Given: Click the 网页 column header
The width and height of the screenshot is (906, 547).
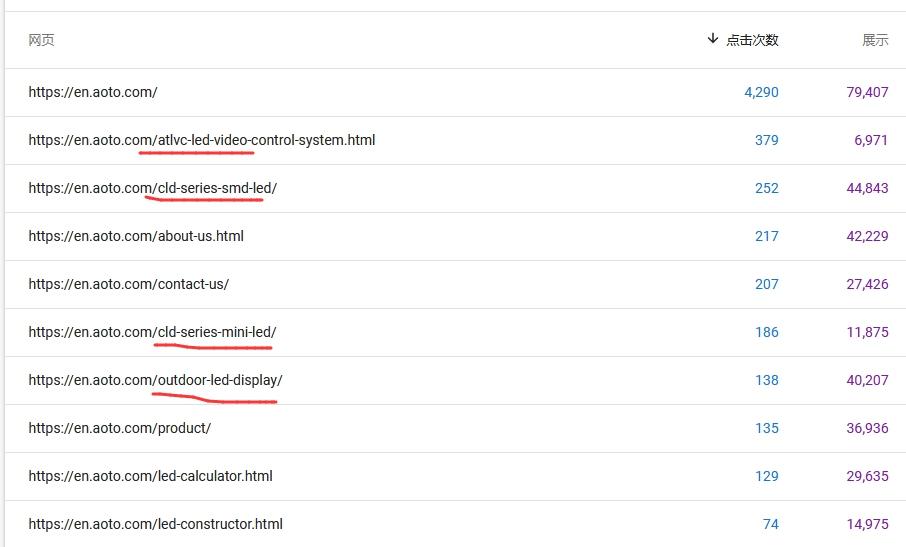Looking at the screenshot, I should 41,40.
